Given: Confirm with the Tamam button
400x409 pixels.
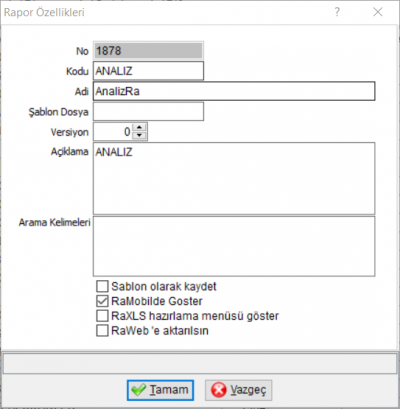Looking at the screenshot, I should click(x=160, y=390).
